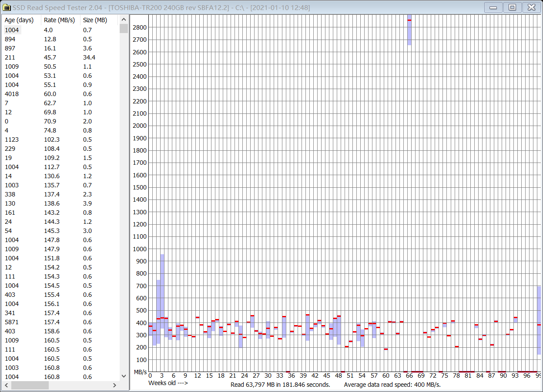Select row with rate 155.4 MB/s
The image size is (543, 392).
pos(61,295)
